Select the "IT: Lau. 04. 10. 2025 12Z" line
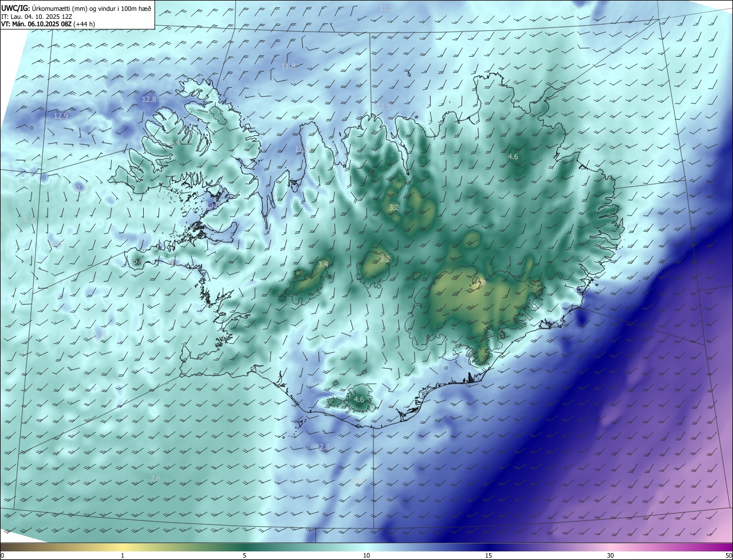 click(37, 17)
